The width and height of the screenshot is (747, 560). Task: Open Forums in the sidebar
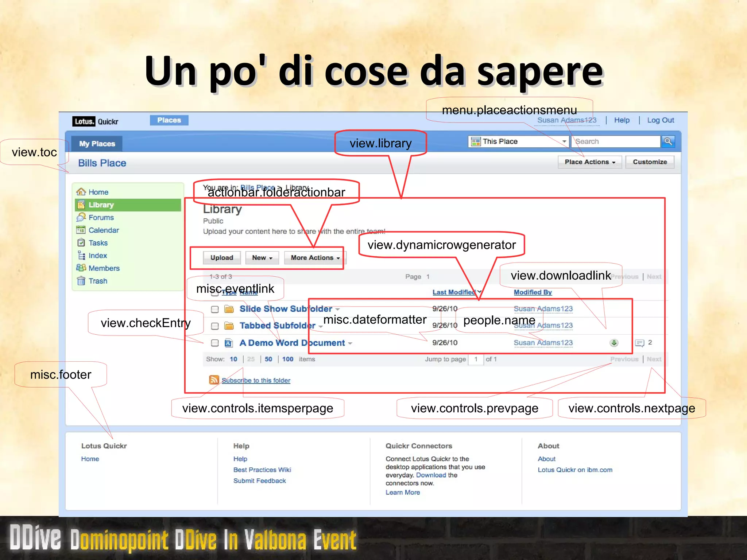(x=101, y=218)
